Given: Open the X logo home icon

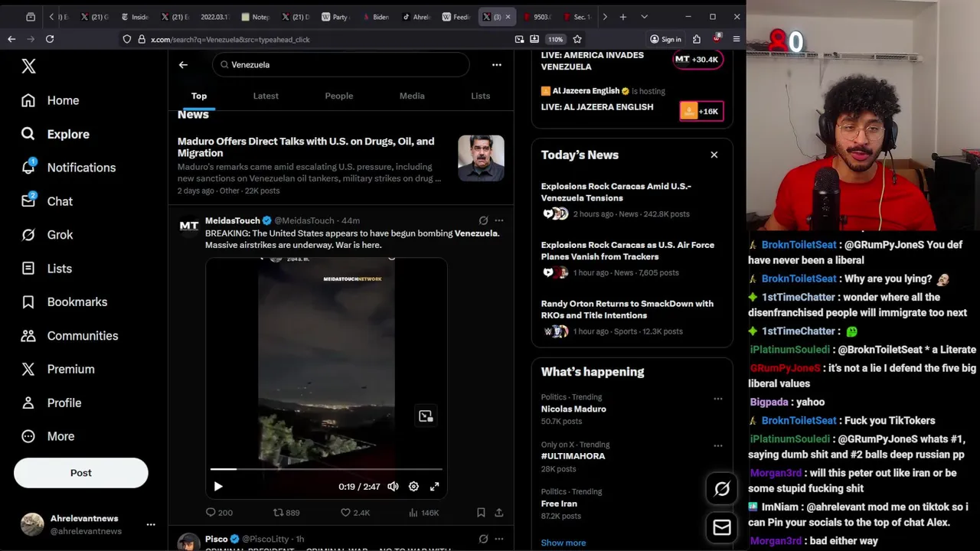Looking at the screenshot, I should tap(28, 67).
